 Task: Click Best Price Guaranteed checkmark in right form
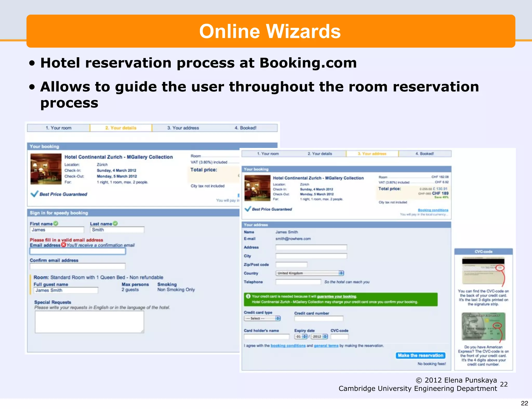pyautogui.click(x=248, y=209)
